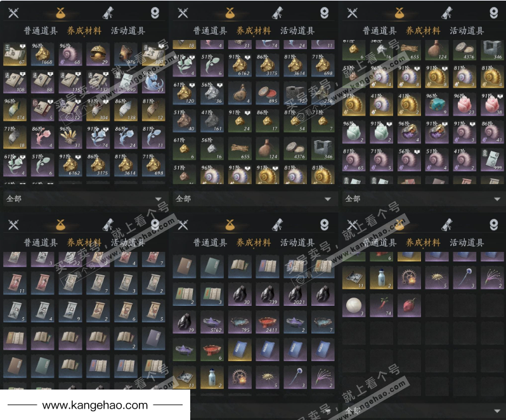Screen dimensions: 506x420
Task: Expand the 全部 dropdown arrow in top-right panel
Action: click(x=497, y=199)
